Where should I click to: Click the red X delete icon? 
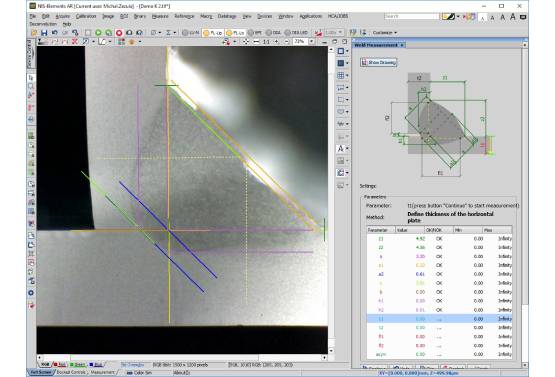pyautogui.click(x=74, y=42)
